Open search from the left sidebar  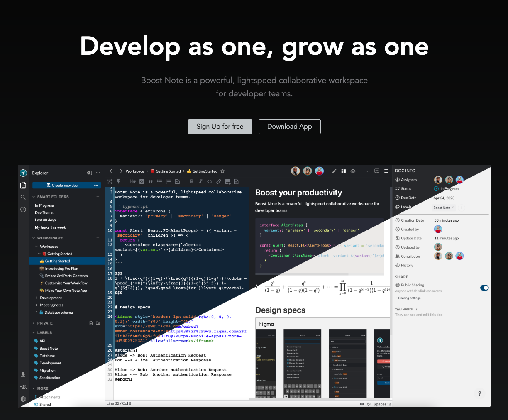point(23,197)
